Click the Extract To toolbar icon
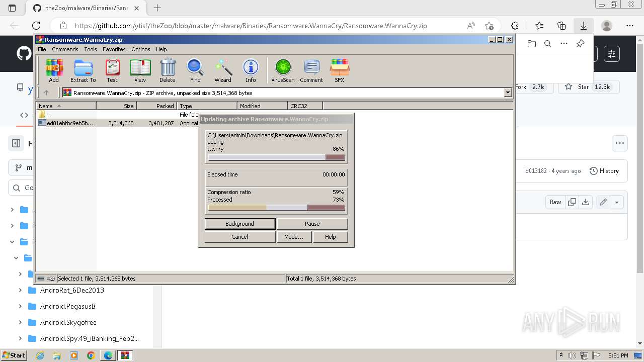Screen dimensions: 644x362 tap(83, 70)
